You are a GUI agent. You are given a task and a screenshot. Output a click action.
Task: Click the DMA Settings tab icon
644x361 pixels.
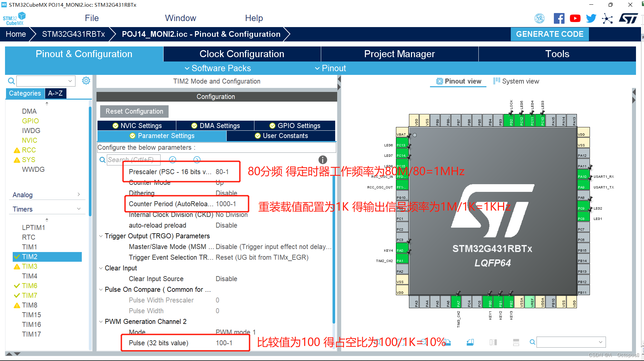point(195,125)
